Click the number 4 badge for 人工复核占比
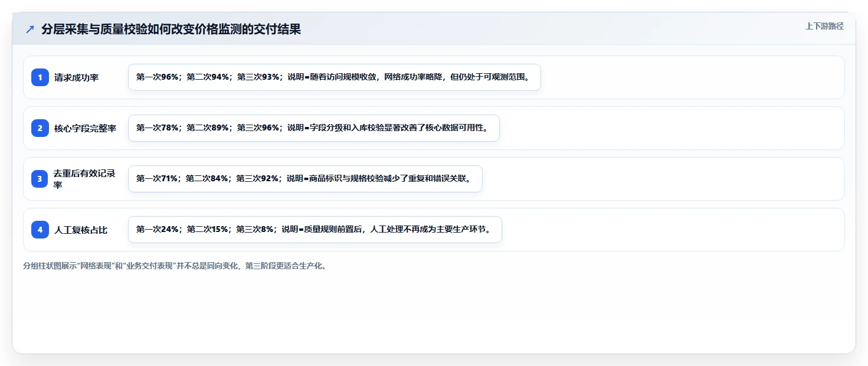The width and height of the screenshot is (868, 366). (40, 230)
